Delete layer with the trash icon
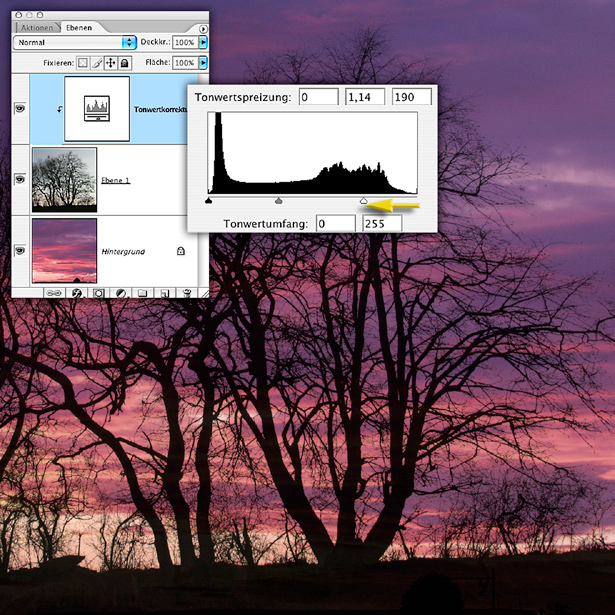The height and width of the screenshot is (615, 615). pos(187,293)
